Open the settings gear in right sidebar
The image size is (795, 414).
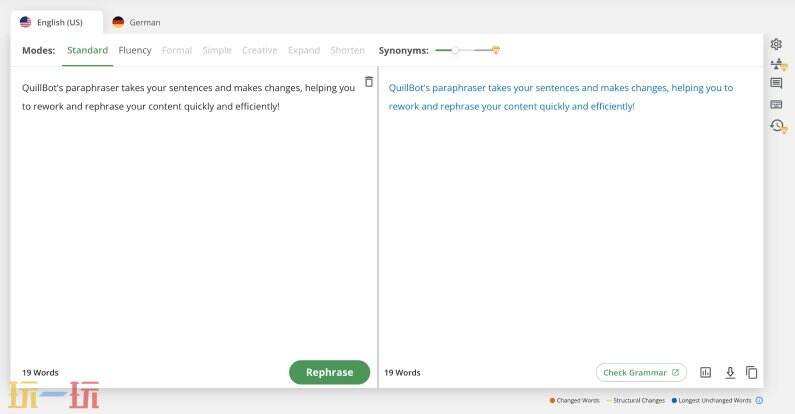pyautogui.click(x=776, y=44)
